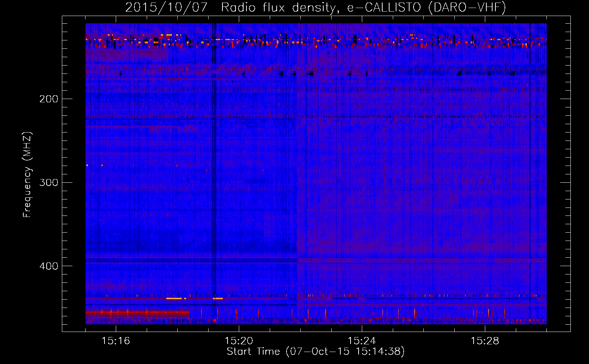The image size is (589, 364).
Task: Click the yellow dot at spectrogram's left edge
Action: click(x=87, y=165)
